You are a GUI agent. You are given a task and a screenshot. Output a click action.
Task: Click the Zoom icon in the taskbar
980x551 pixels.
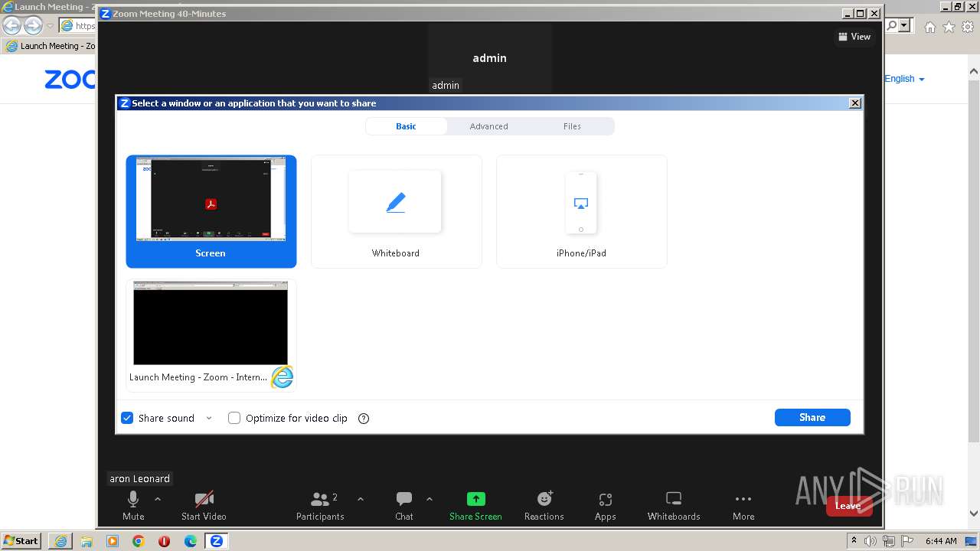[x=216, y=541]
